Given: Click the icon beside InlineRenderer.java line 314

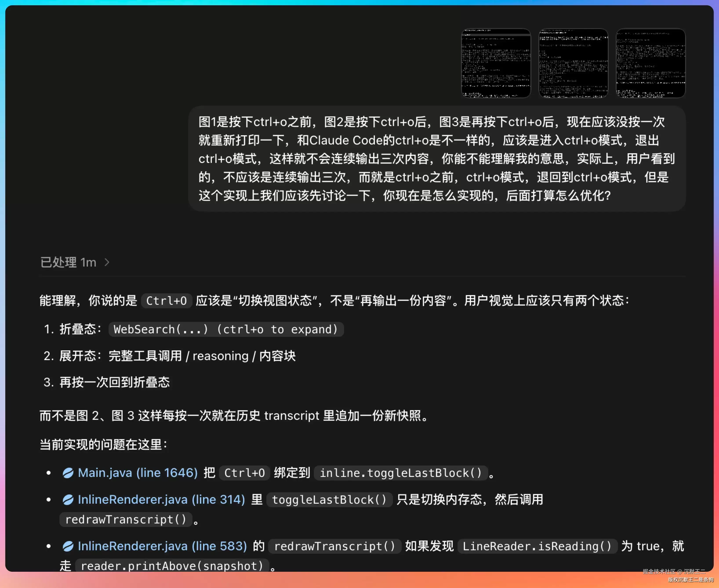Looking at the screenshot, I should coord(68,500).
